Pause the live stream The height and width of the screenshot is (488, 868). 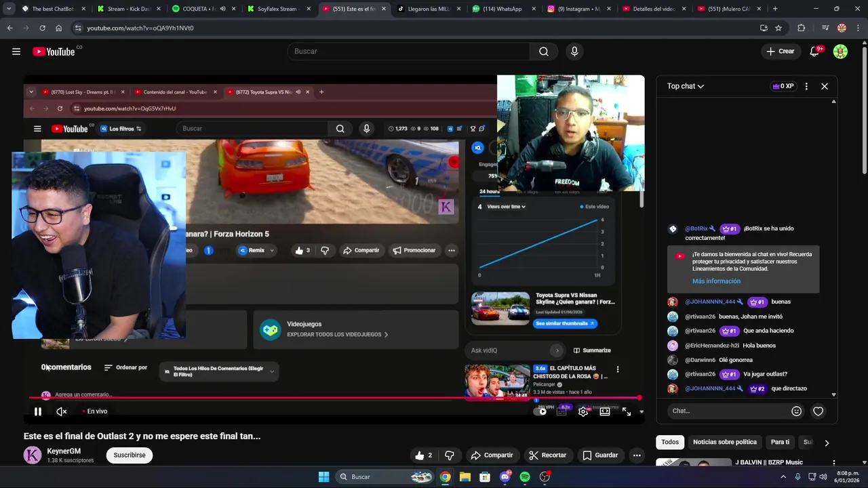[38, 411]
